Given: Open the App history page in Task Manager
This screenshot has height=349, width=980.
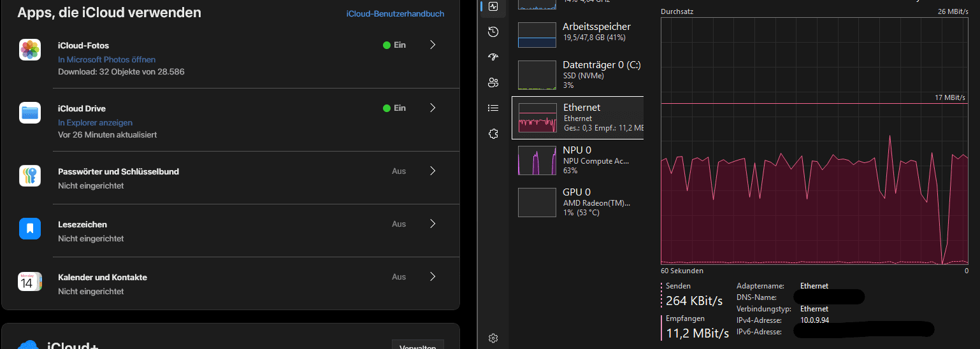Looking at the screenshot, I should coord(493,32).
